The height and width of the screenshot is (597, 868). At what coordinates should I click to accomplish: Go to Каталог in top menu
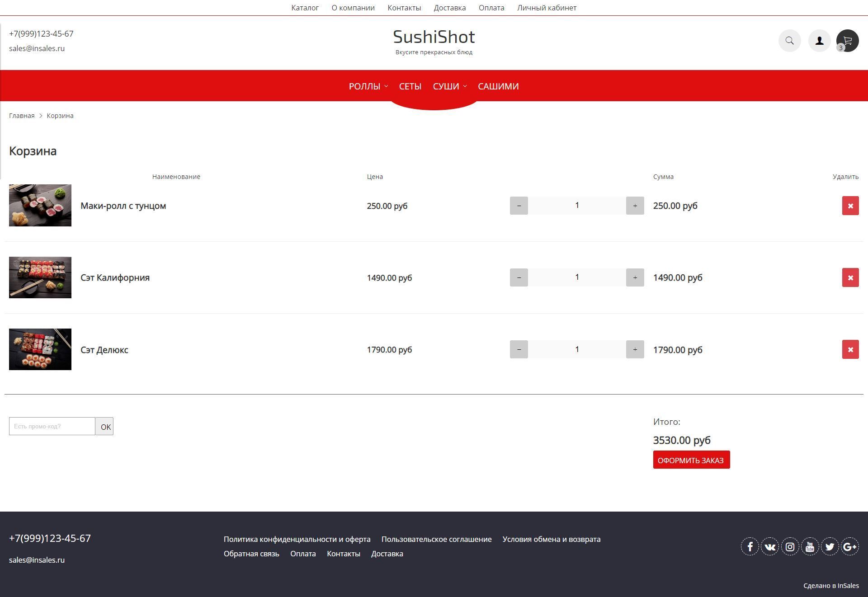305,8
